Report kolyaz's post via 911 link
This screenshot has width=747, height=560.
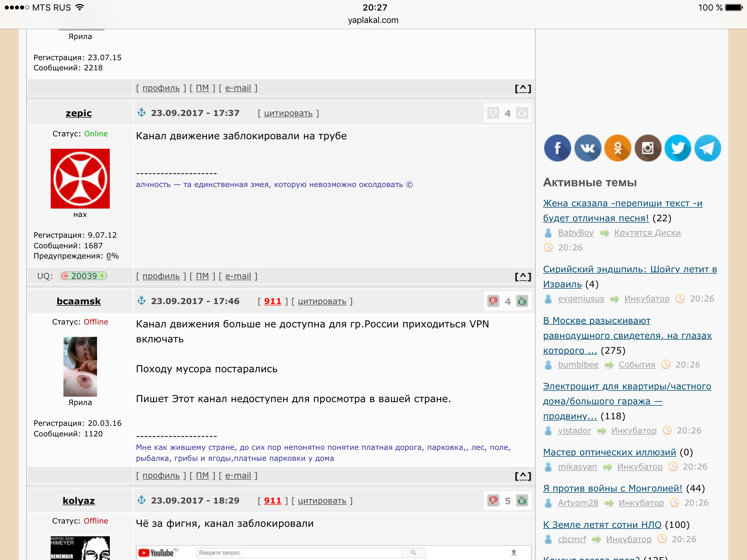[272, 501]
